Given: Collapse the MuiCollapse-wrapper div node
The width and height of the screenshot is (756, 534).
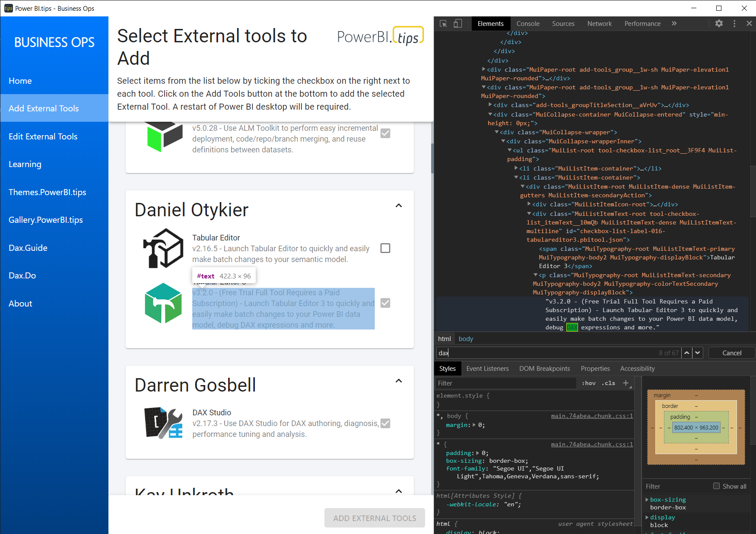Looking at the screenshot, I should [497, 132].
